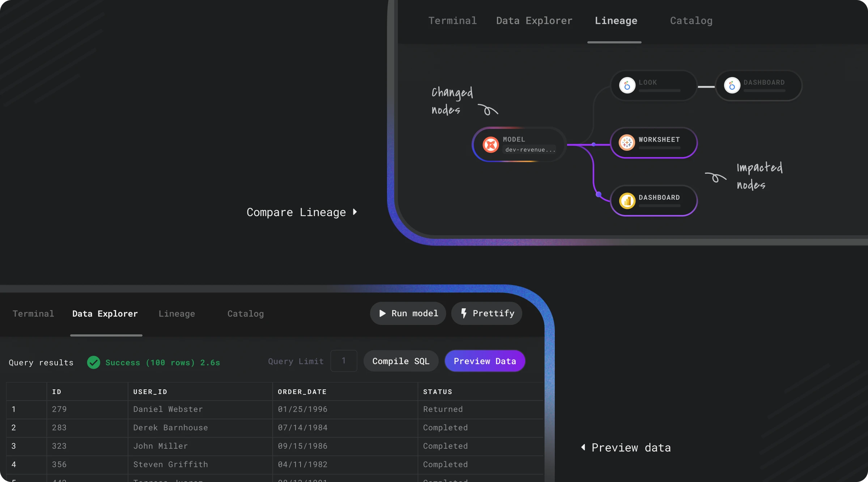Image resolution: width=868 pixels, height=482 pixels.
Task: Click the Looker icon on the LOOK node
Action: [627, 86]
